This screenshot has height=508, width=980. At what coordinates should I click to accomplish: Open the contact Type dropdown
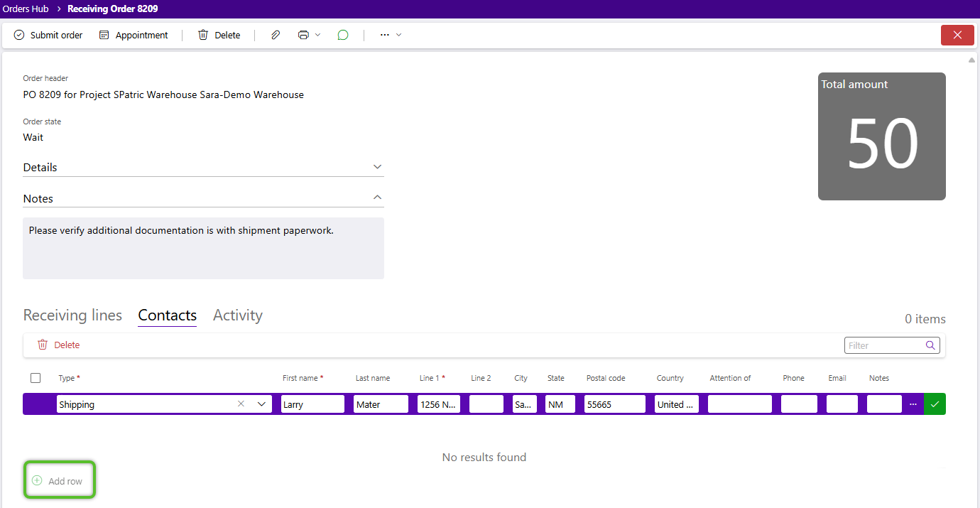click(261, 404)
